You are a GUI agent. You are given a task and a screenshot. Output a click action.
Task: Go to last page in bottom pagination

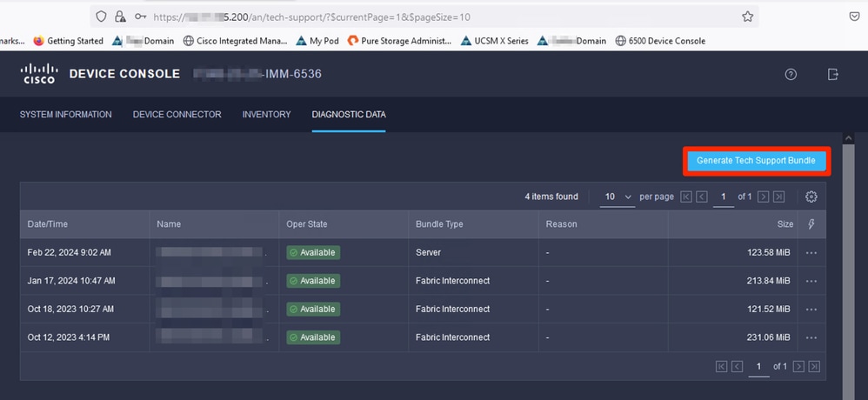point(814,366)
